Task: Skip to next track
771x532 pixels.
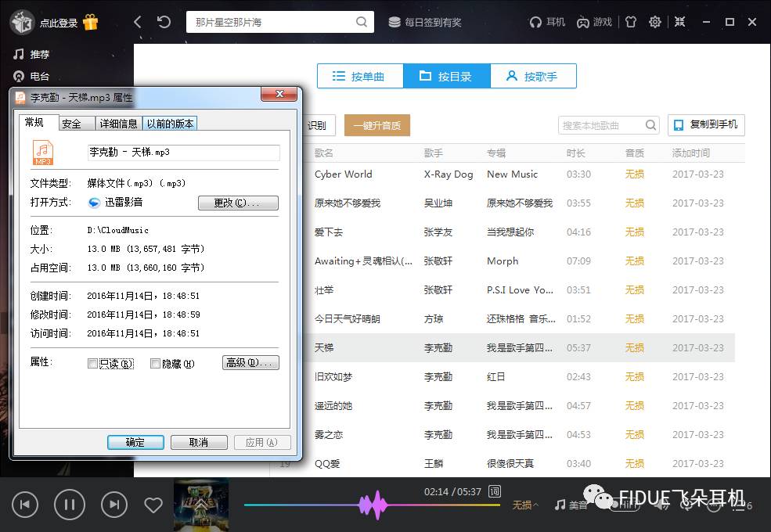Action: (114, 505)
